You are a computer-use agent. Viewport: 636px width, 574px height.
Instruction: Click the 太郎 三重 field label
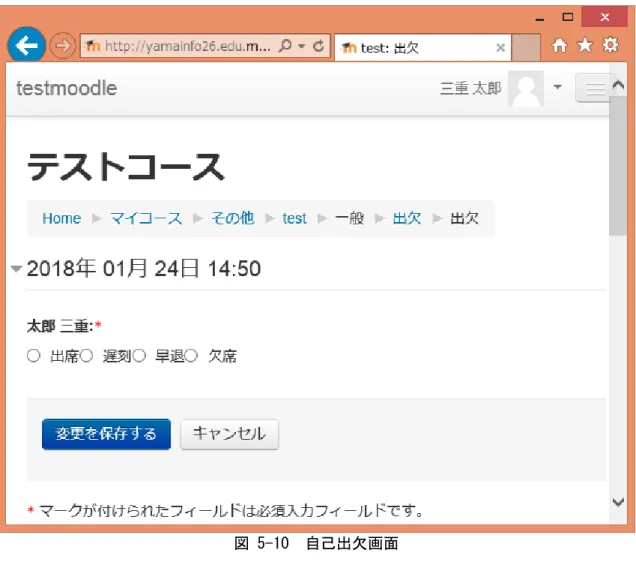click(x=60, y=326)
